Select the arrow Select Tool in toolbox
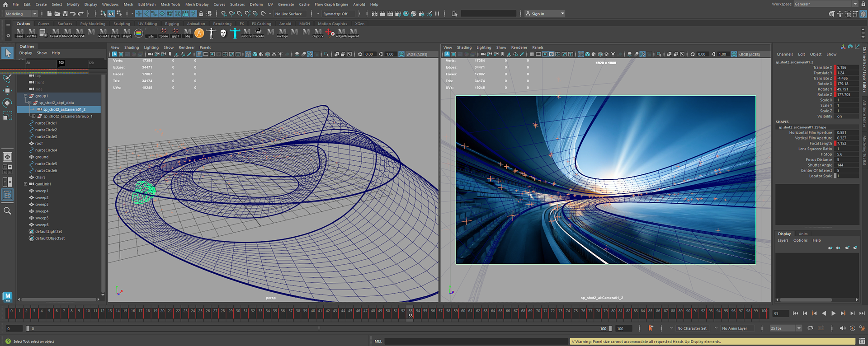The height and width of the screenshot is (346, 868). 7,53
